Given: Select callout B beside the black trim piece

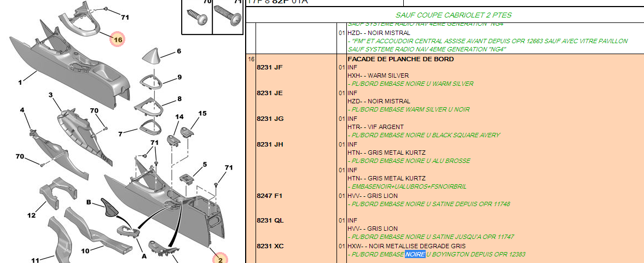Looking at the screenshot, I should (x=89, y=202).
